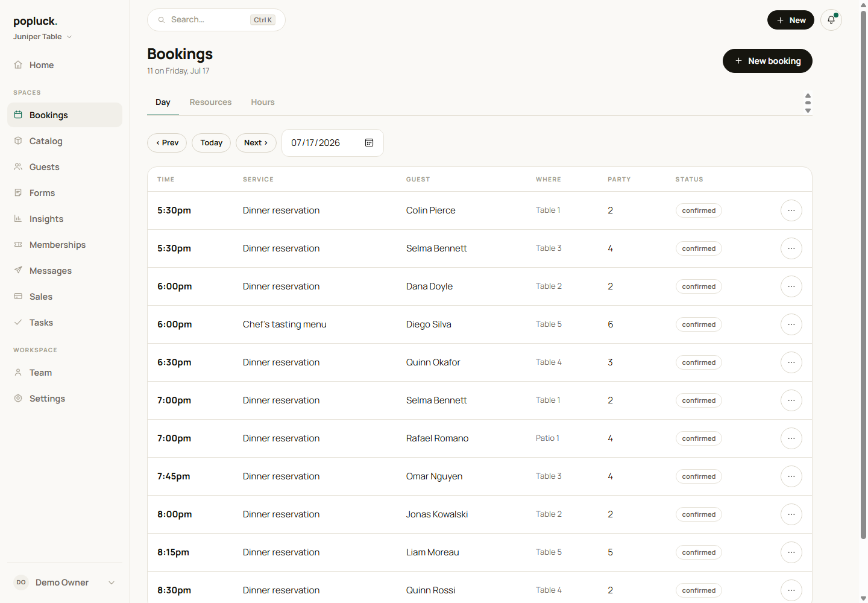Click the TIME column header
Viewport: 868px width, 603px height.
pyautogui.click(x=166, y=180)
